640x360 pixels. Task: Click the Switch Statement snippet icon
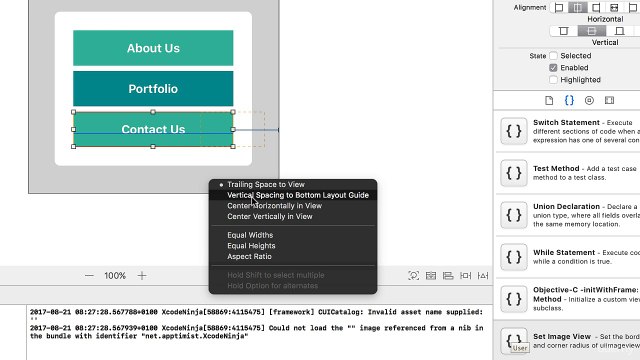pyautogui.click(x=514, y=131)
